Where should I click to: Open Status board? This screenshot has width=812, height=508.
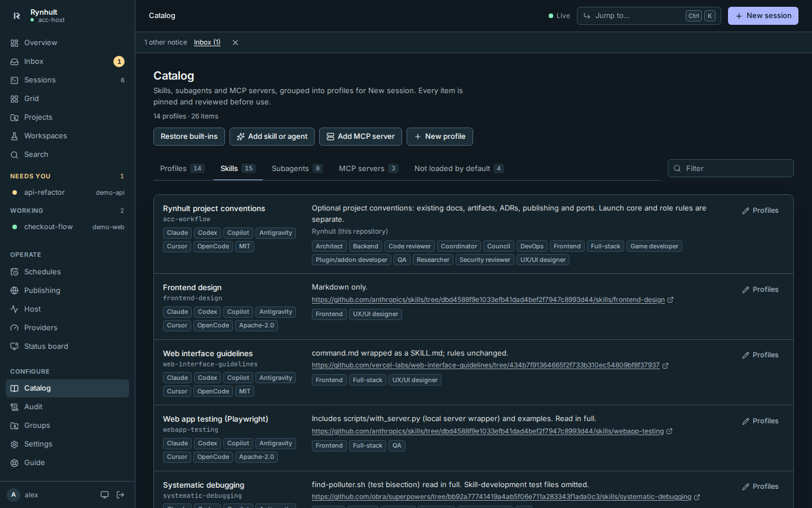[67, 347]
